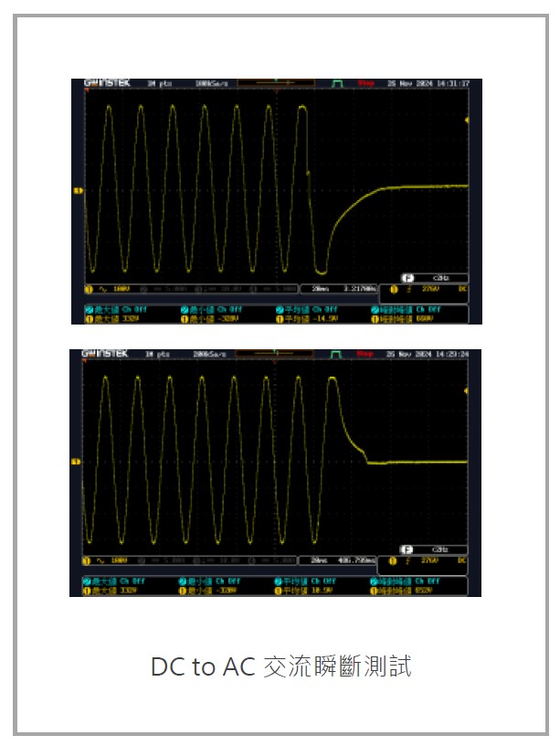560x746 pixels.
Task: Click the green trigger pulse icon in top scope
Action: tap(337, 83)
